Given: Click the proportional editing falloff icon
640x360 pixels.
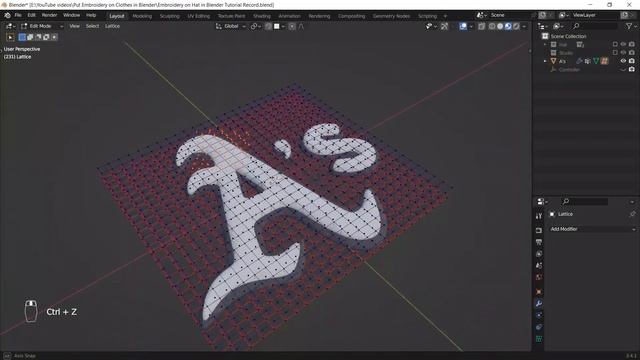Looking at the screenshot, I should click(x=301, y=26).
